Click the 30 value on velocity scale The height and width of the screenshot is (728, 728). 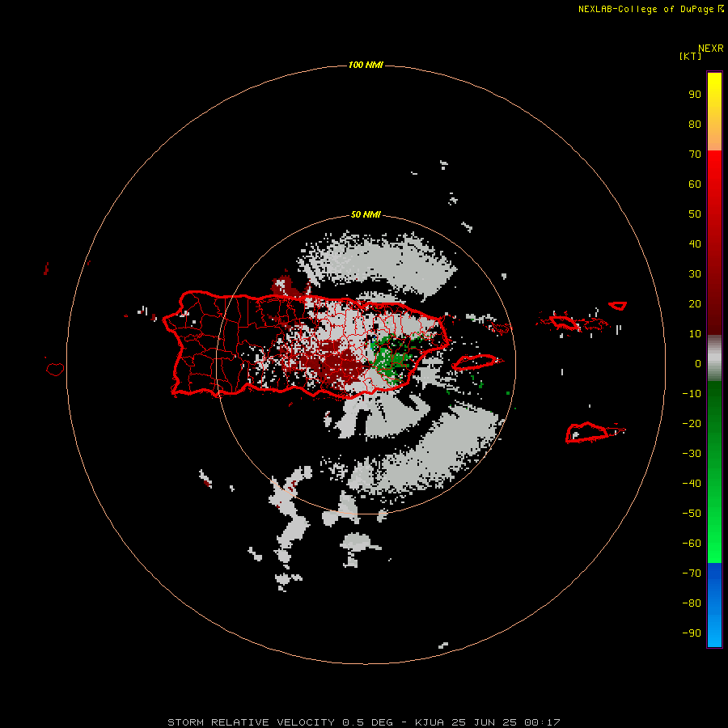point(695,274)
